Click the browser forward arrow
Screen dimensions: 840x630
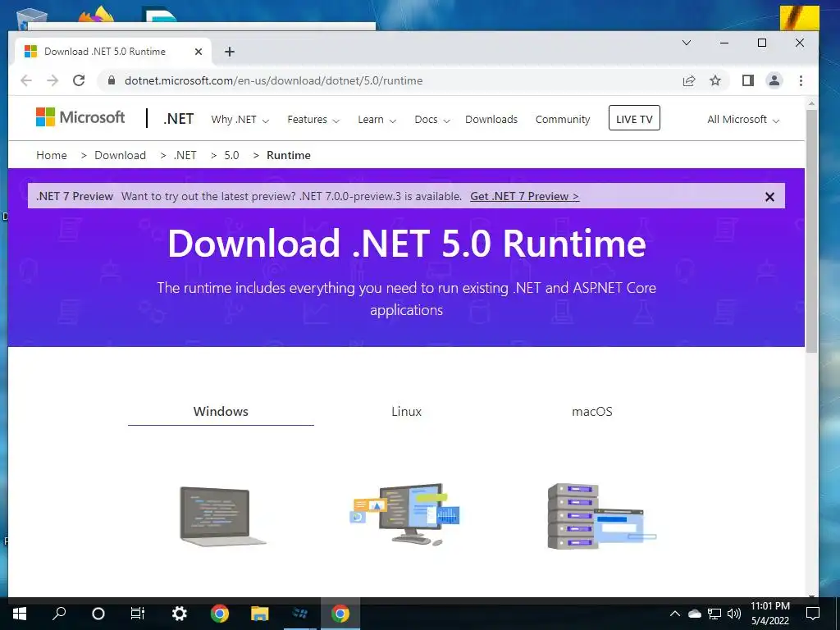coord(52,80)
